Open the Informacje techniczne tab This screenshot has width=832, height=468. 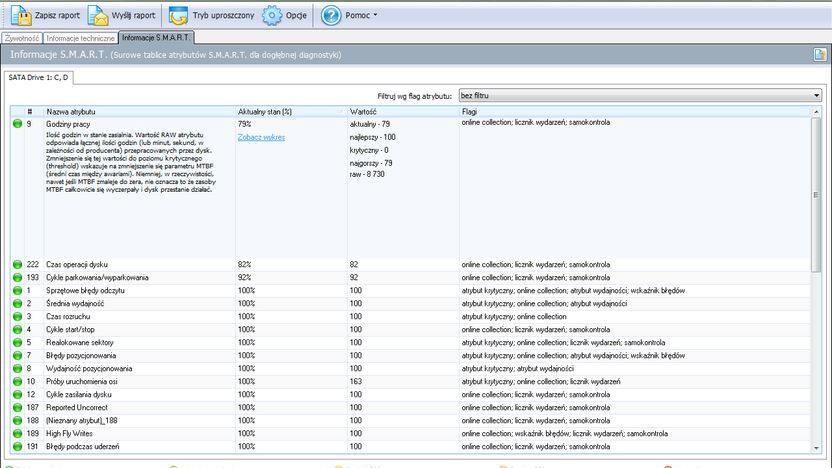pos(80,38)
